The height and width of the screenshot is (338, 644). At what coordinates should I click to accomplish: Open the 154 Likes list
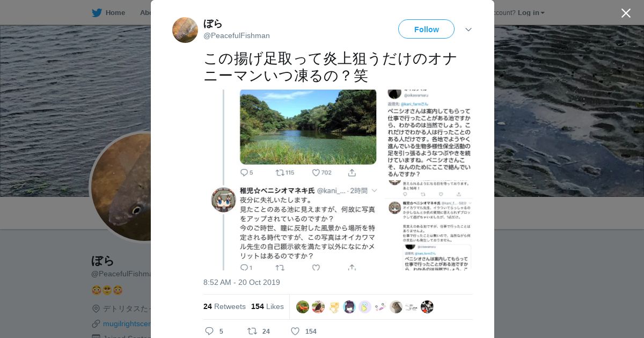267,306
